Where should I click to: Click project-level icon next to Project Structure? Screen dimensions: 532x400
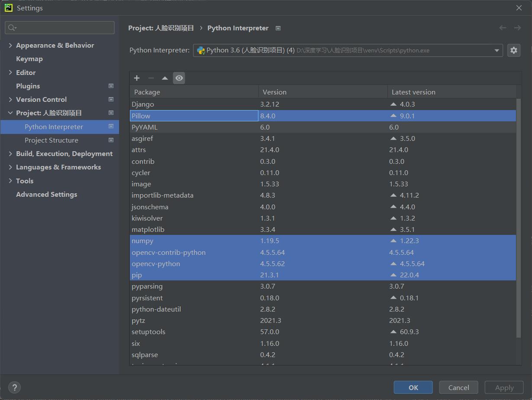[x=111, y=140]
